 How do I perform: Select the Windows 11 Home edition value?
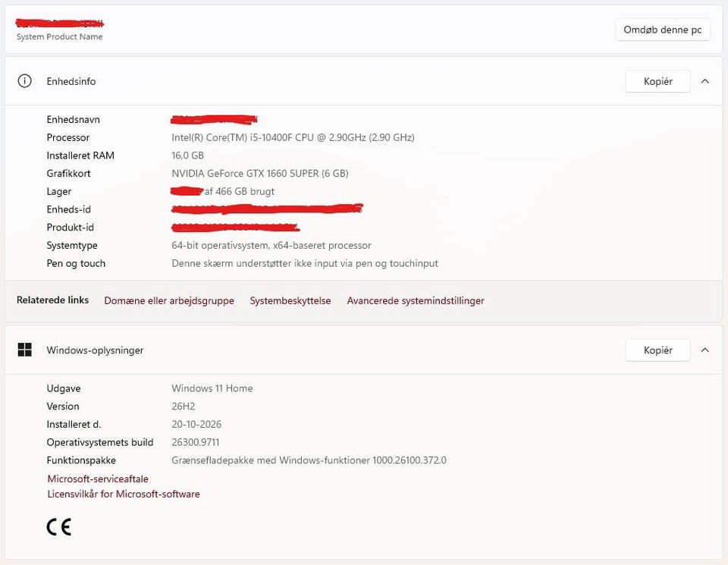click(212, 388)
